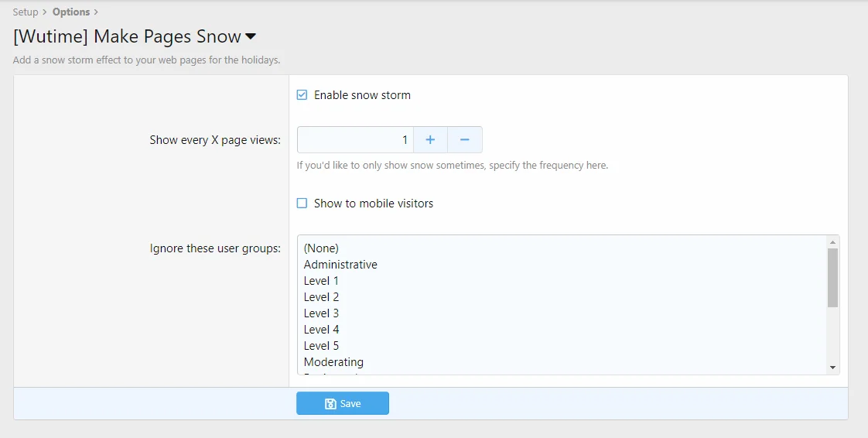The image size is (868, 438).
Task: Select Level 1 user group
Action: (x=321, y=281)
